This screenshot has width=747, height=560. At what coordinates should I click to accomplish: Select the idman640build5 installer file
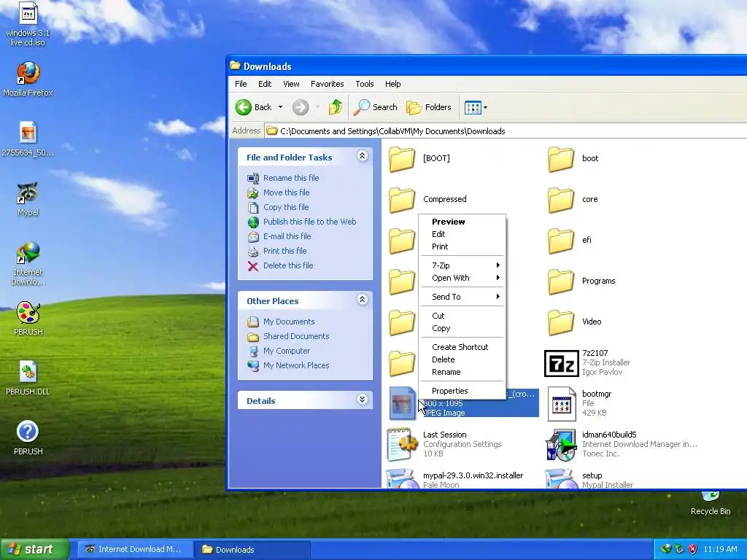(622, 444)
